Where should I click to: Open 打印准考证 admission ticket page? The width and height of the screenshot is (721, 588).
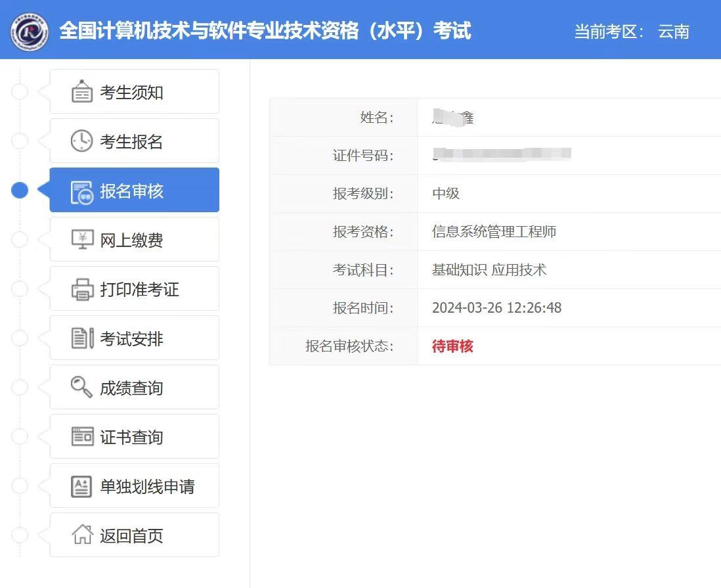139,290
